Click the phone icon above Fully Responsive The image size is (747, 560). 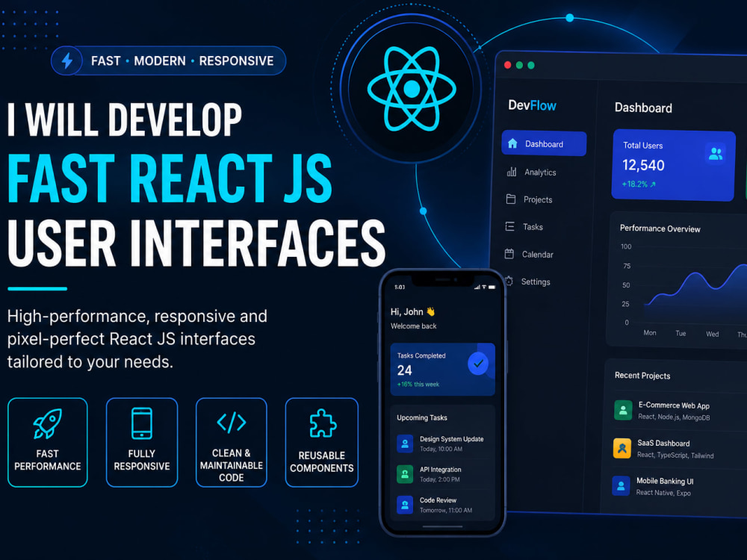point(141,423)
